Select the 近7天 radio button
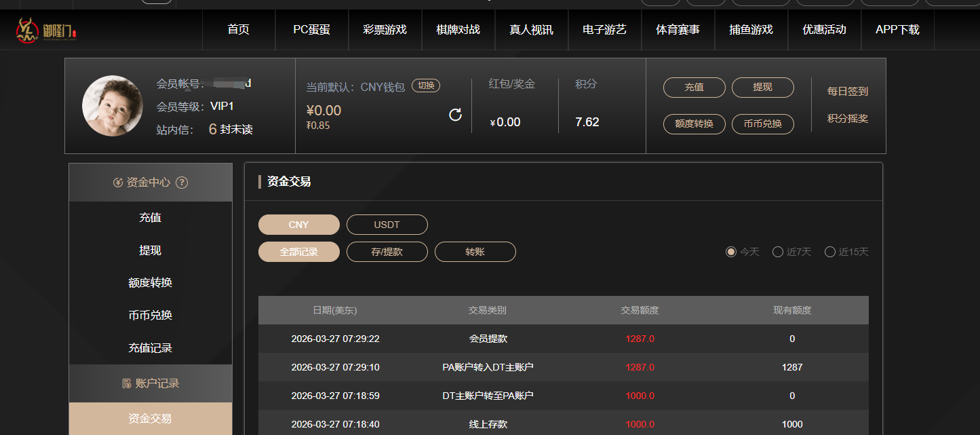The image size is (980, 435). [x=778, y=252]
